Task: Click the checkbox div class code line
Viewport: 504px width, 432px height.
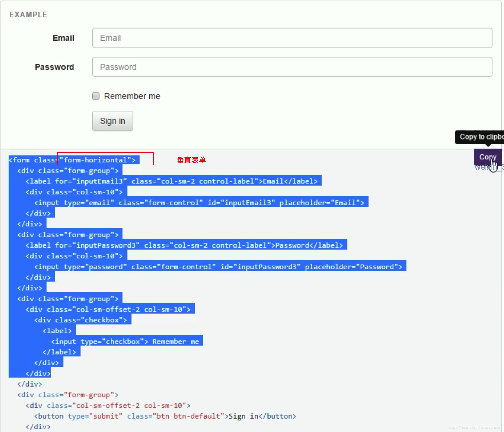Action: [81, 320]
